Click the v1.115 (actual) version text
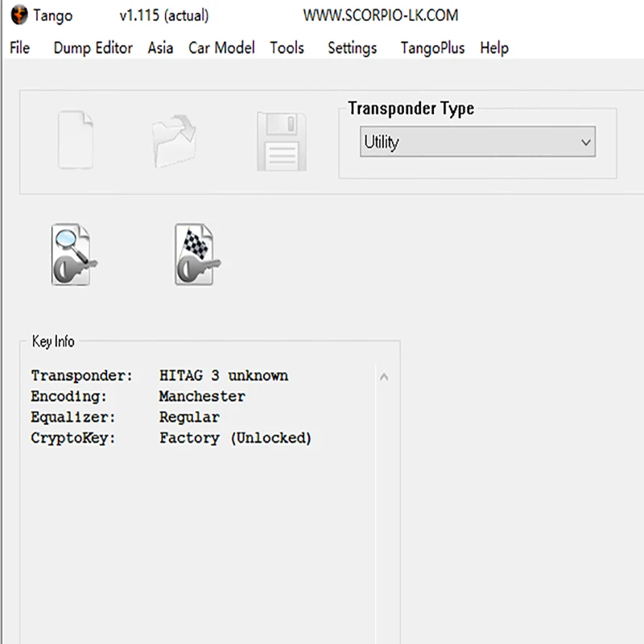Viewport: 644px width, 644px height. pyautogui.click(x=164, y=15)
